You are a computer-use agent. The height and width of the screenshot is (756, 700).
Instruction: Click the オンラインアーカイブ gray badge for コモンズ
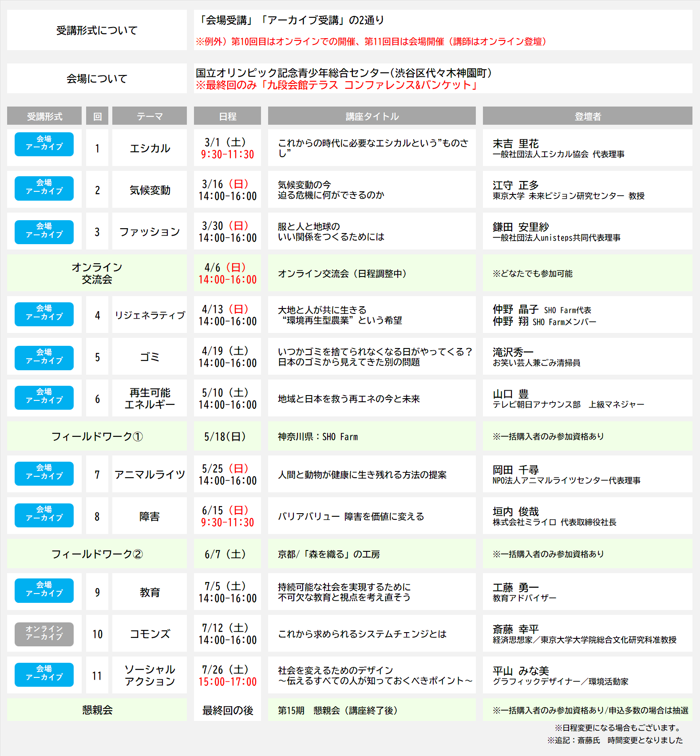pos(44,634)
